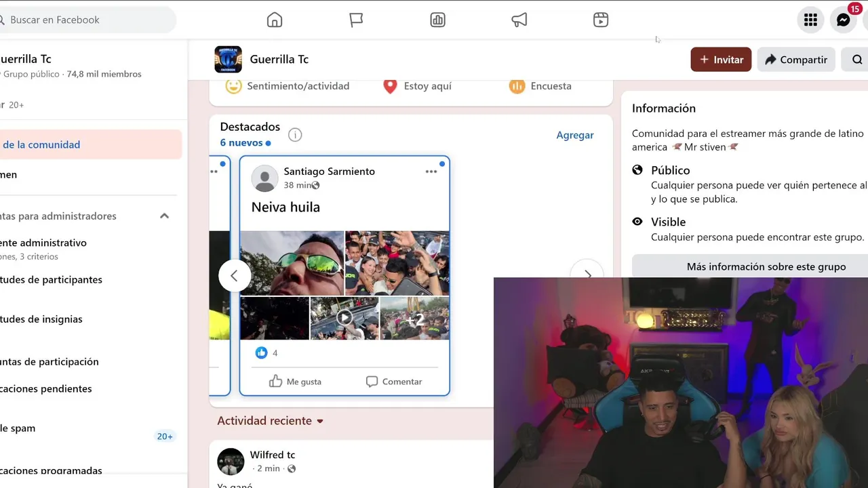
Task: Open the Actividad reciente sort dropdown
Action: (x=271, y=421)
